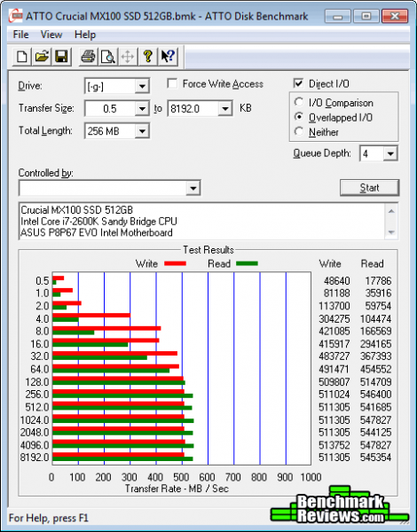Print results using the printer icon
The image size is (417, 532).
88,57
